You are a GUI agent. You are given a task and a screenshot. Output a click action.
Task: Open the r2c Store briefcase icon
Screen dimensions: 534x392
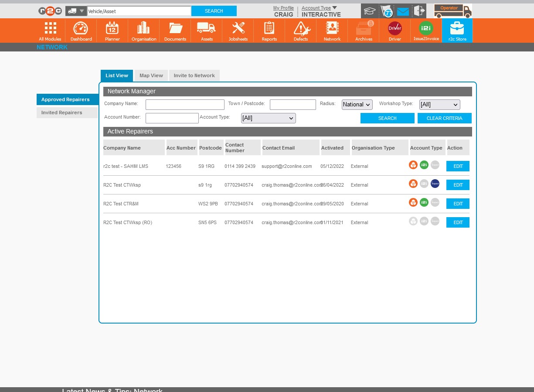coord(457,31)
